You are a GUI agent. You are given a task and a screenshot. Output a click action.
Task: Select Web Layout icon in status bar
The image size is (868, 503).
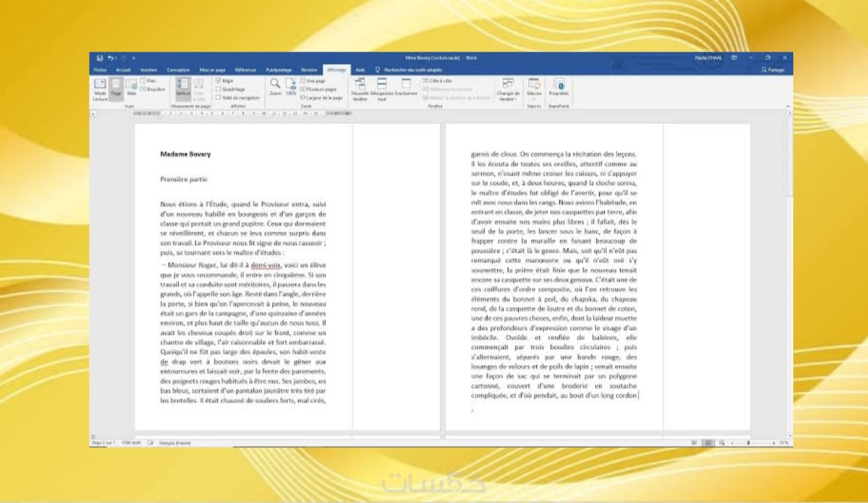[721, 443]
